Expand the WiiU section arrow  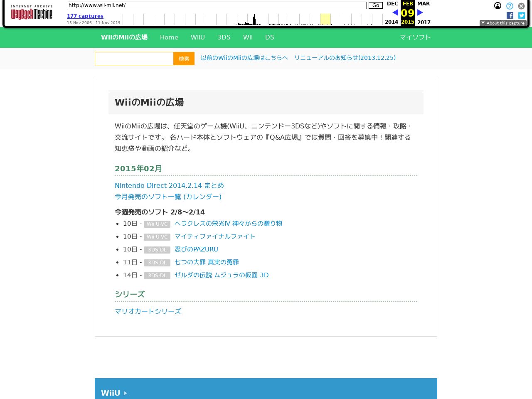(126, 393)
